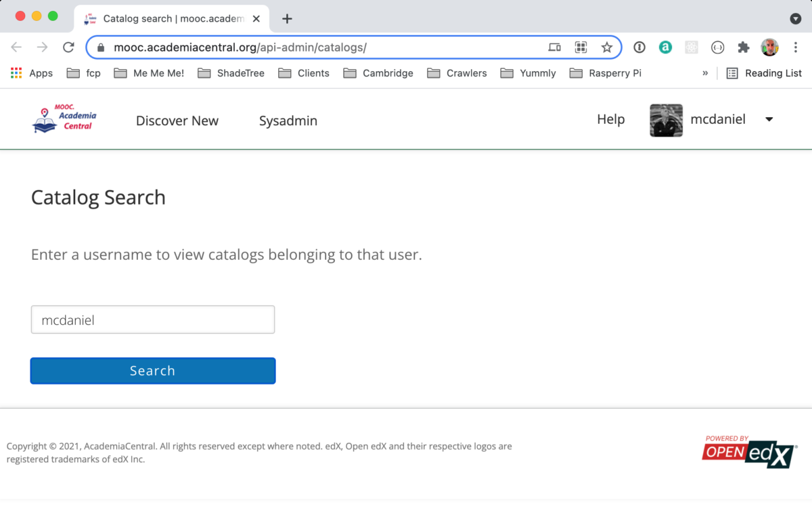812x530 pixels.
Task: Expand the mcdaniel account dropdown arrow
Action: click(x=769, y=119)
